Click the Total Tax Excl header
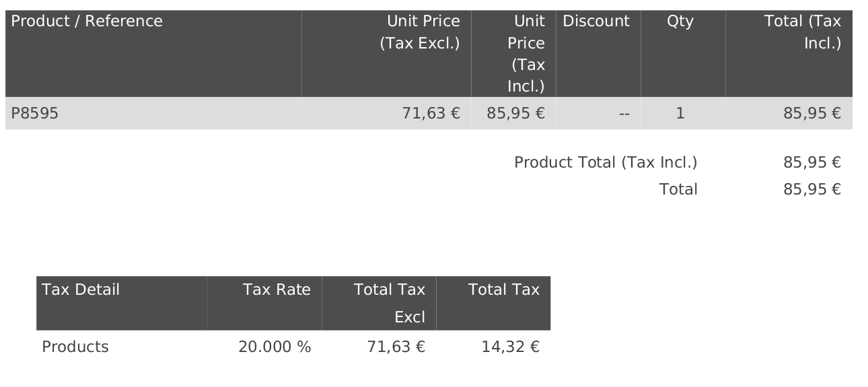 point(390,303)
